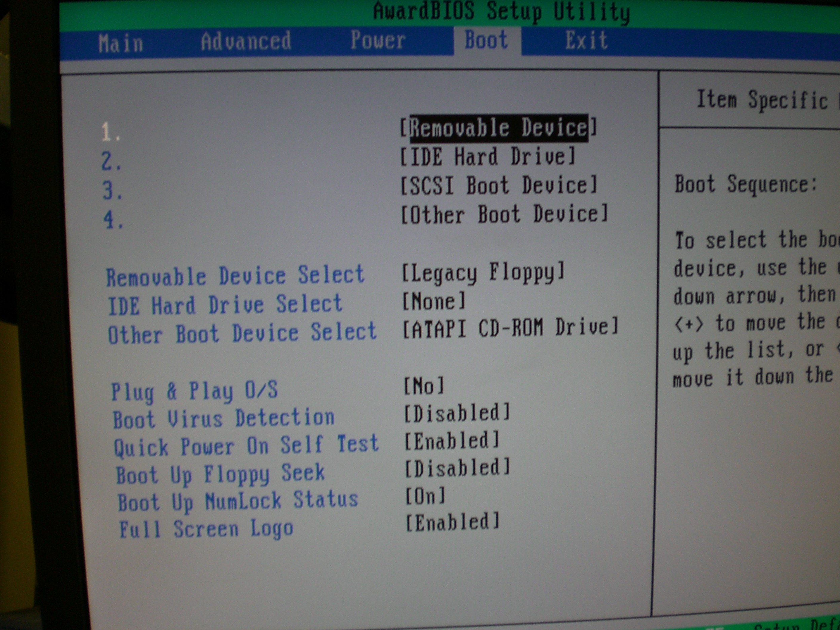Click the boot order number 3. label
This screenshot has width=840, height=630.
click(112, 190)
